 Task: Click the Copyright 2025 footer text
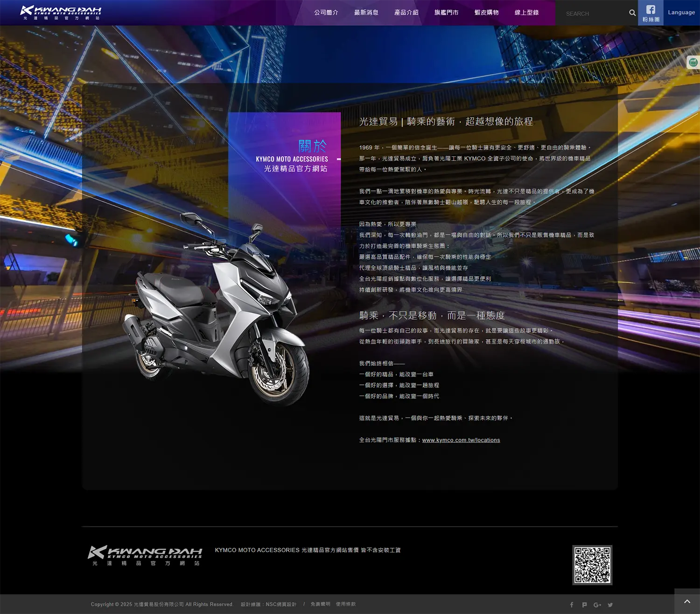click(161, 604)
